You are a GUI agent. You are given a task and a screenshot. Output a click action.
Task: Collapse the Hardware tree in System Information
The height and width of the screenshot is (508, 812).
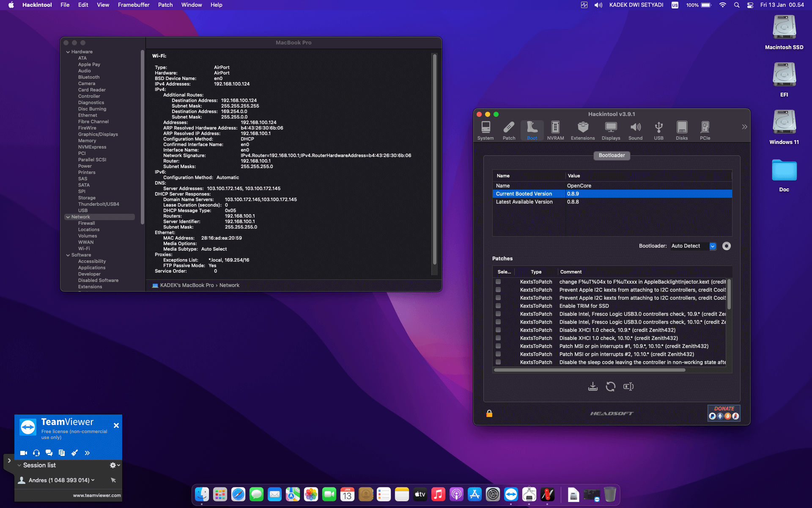(x=68, y=52)
